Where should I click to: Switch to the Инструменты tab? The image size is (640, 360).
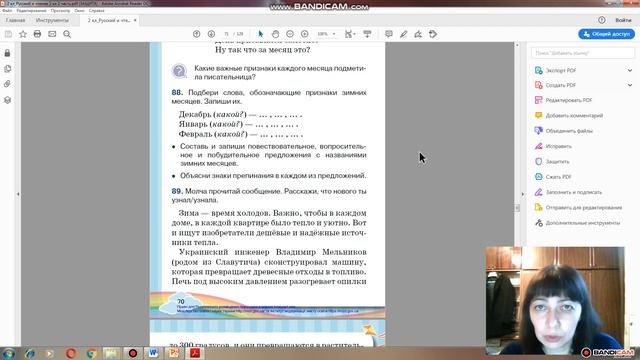coord(52,20)
